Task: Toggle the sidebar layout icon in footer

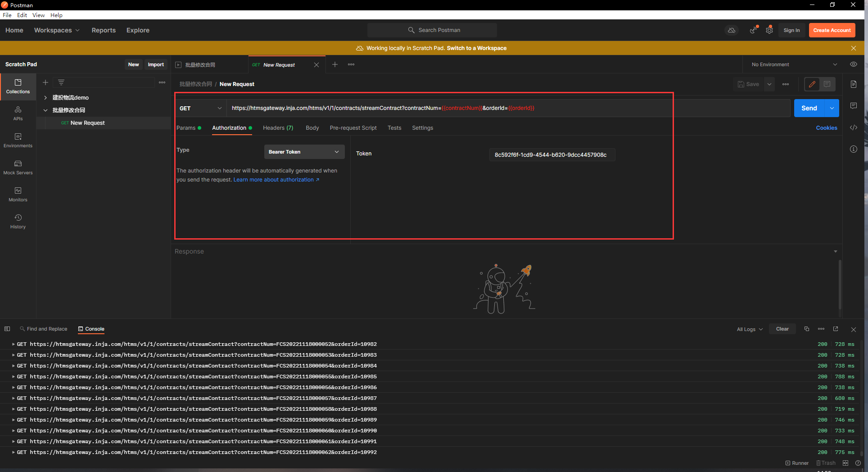Action: pyautogui.click(x=7, y=329)
